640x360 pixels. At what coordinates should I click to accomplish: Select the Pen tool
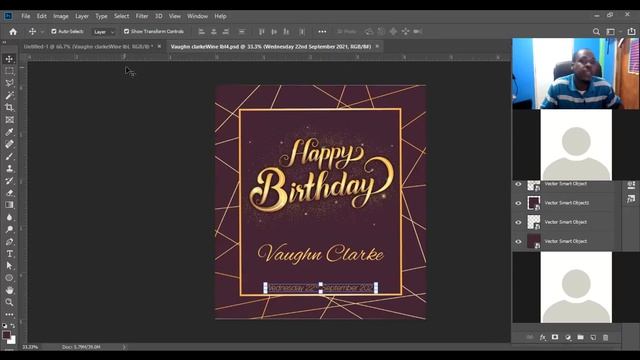click(9, 242)
